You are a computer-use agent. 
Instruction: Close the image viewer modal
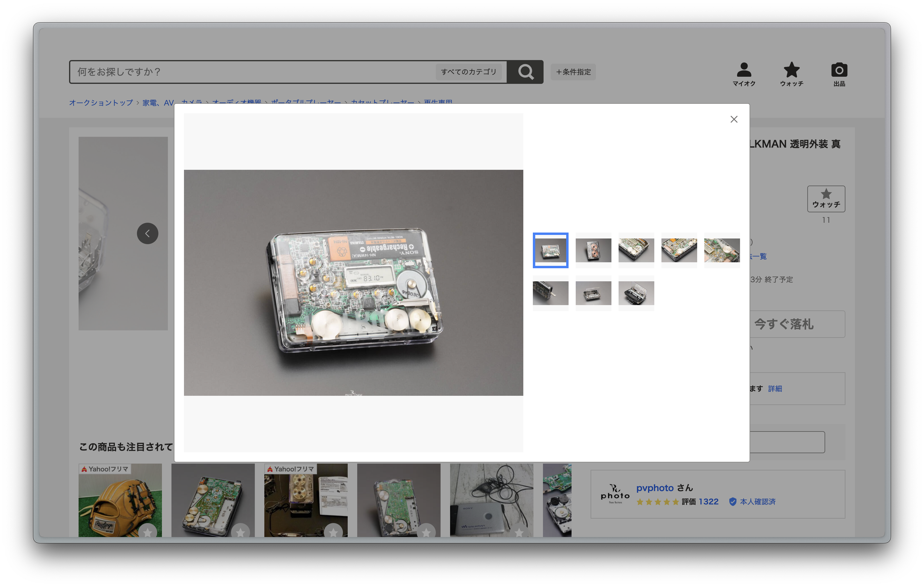(x=734, y=119)
